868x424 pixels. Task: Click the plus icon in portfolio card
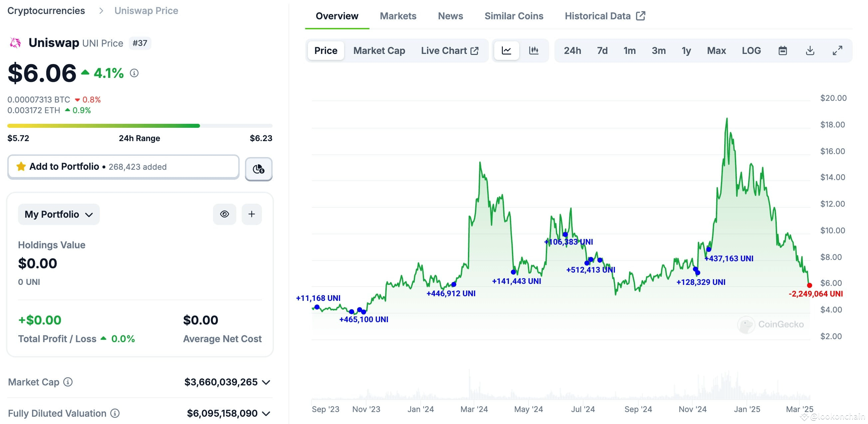coord(251,214)
